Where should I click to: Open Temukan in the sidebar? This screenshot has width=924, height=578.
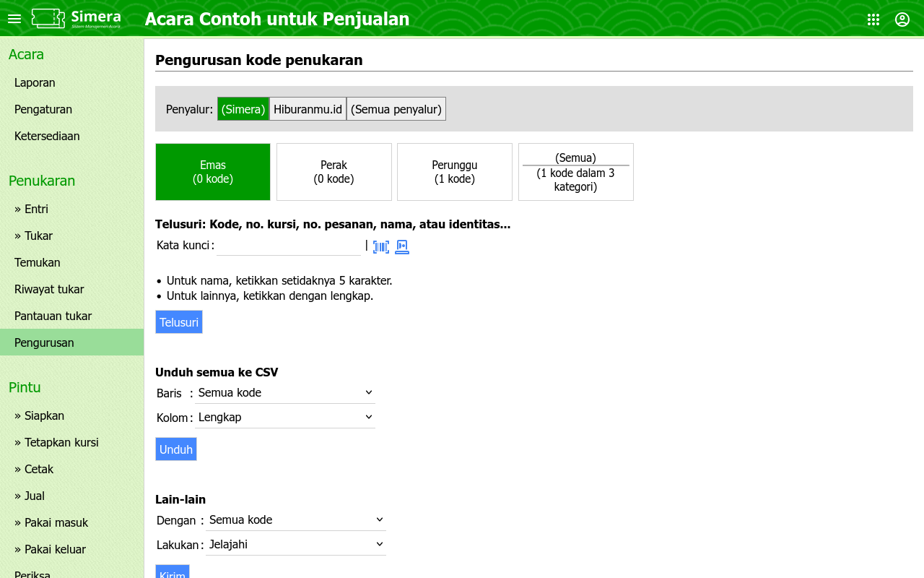click(72, 263)
